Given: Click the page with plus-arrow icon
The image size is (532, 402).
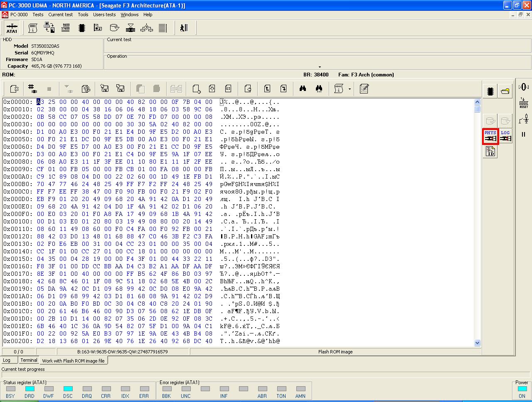Looking at the screenshot, I should [x=196, y=88].
